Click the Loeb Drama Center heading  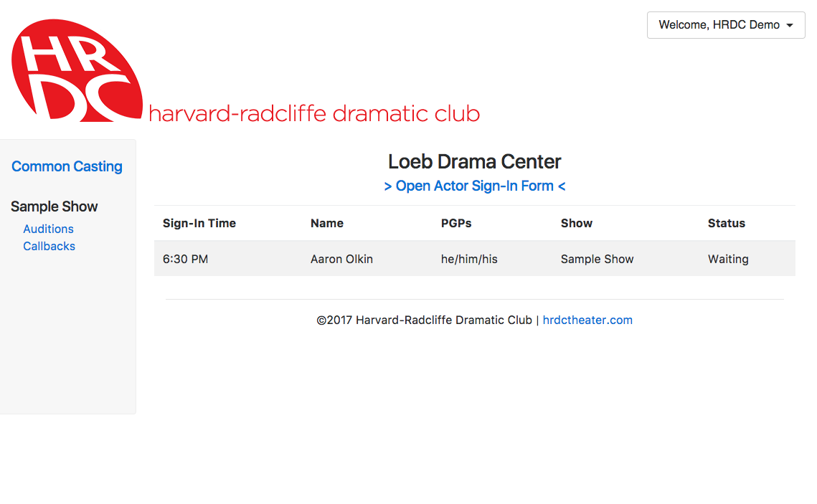click(475, 162)
